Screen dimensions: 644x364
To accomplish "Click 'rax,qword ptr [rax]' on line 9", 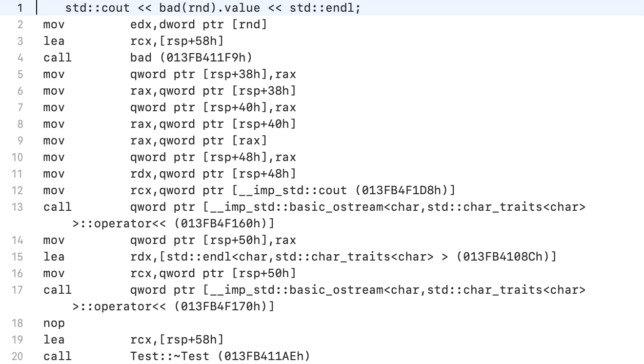I will tap(199, 141).
